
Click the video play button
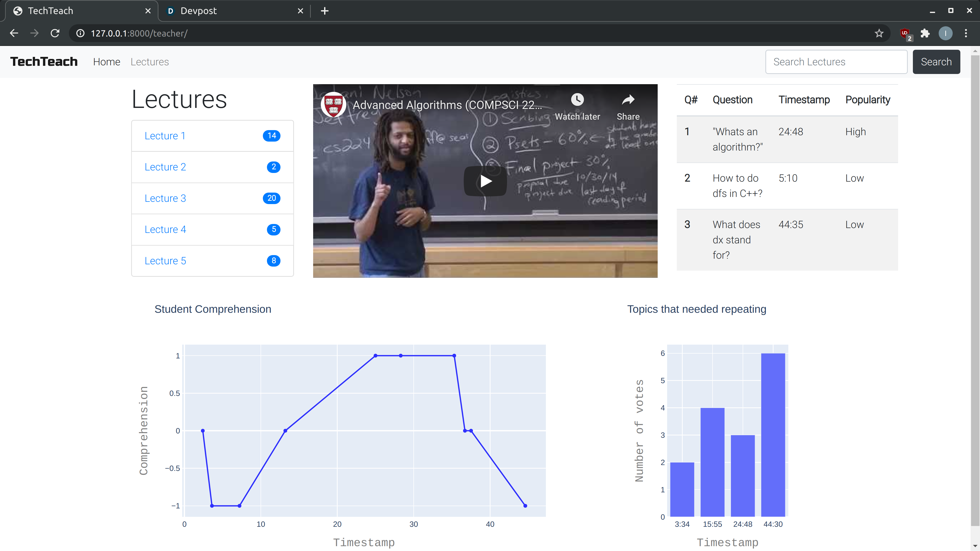pyautogui.click(x=485, y=181)
